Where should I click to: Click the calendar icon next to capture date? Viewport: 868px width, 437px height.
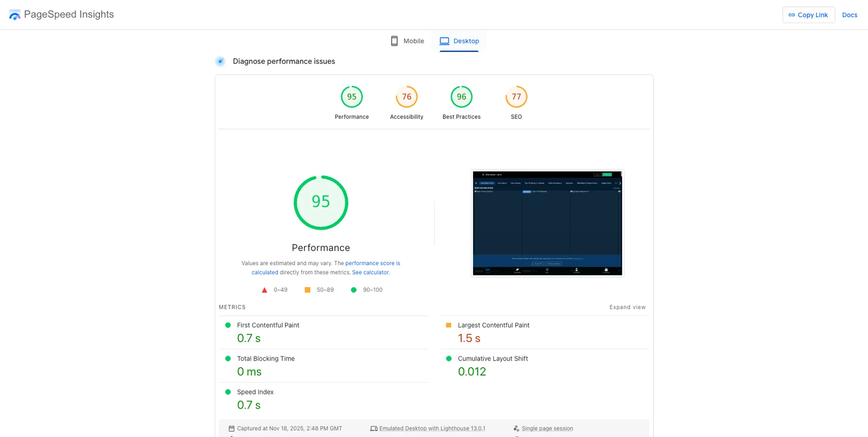pyautogui.click(x=232, y=428)
